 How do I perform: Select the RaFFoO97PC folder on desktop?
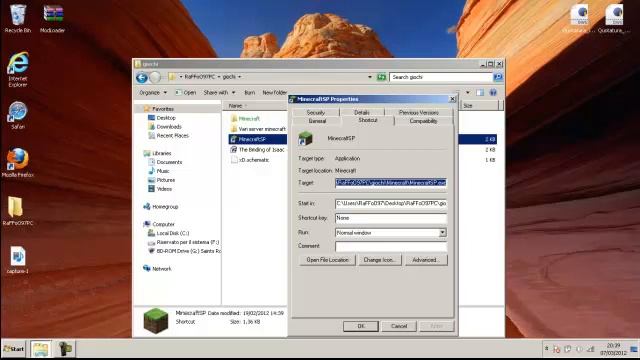click(18, 211)
